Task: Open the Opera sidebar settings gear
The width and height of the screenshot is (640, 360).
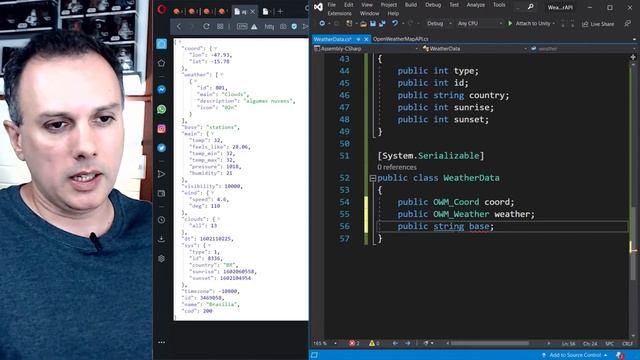Action: pos(162,258)
